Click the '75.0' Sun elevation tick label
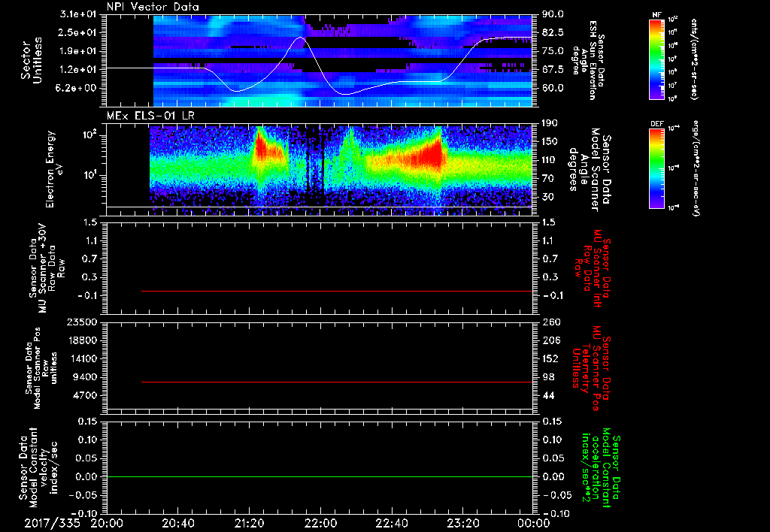This screenshot has width=770, height=532. click(x=553, y=51)
